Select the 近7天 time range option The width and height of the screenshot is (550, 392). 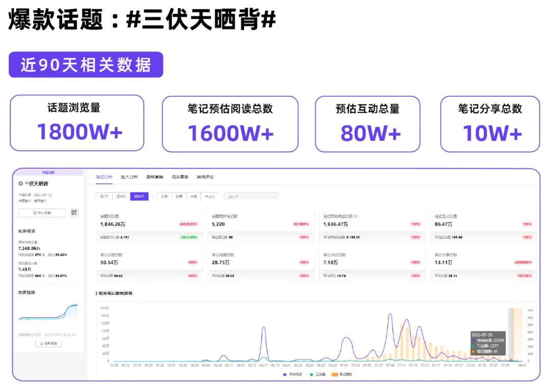[x=104, y=197]
